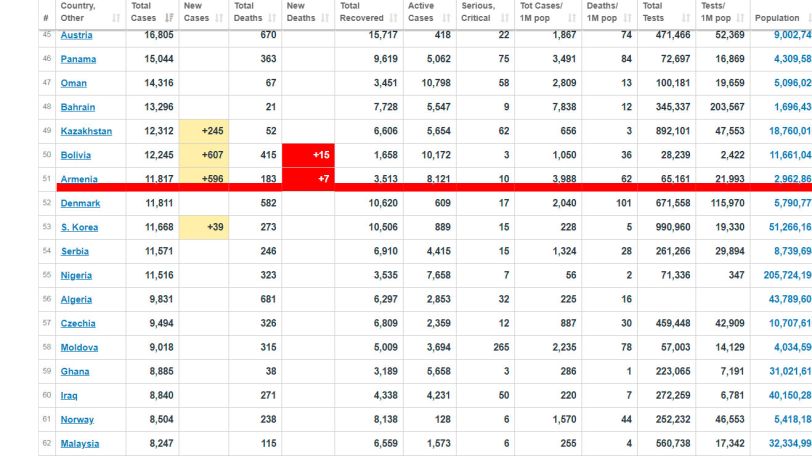812x456 pixels.
Task: Click New Deaths sort icon
Action: [x=325, y=18]
